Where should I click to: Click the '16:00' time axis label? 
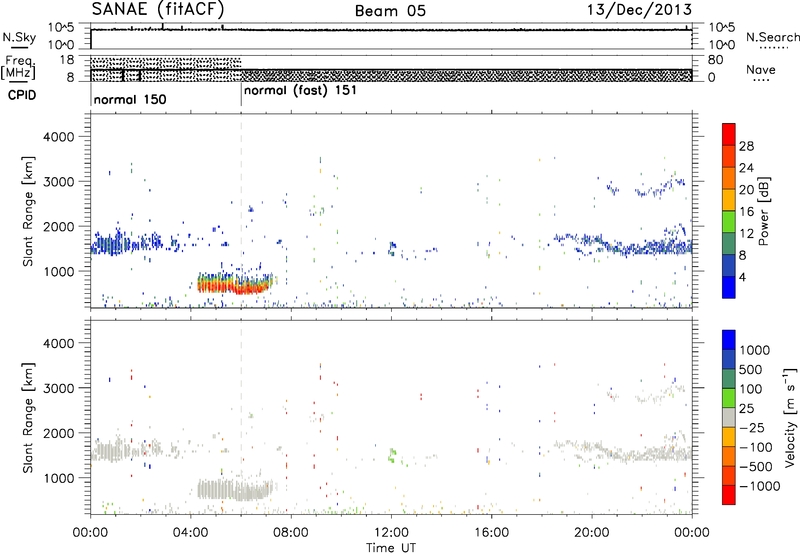coord(491,533)
